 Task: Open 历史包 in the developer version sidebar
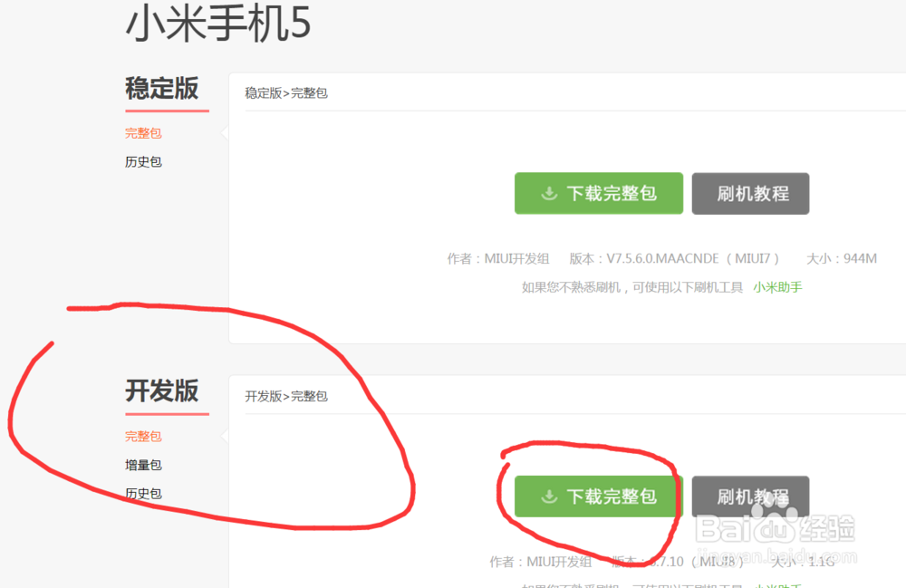coord(142,494)
